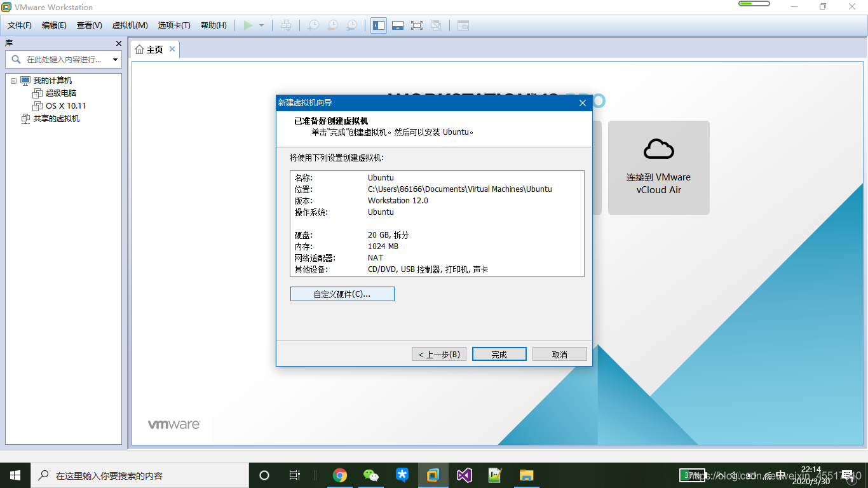Open the snapshot manager wrench icon
868x488 pixels.
tap(351, 25)
